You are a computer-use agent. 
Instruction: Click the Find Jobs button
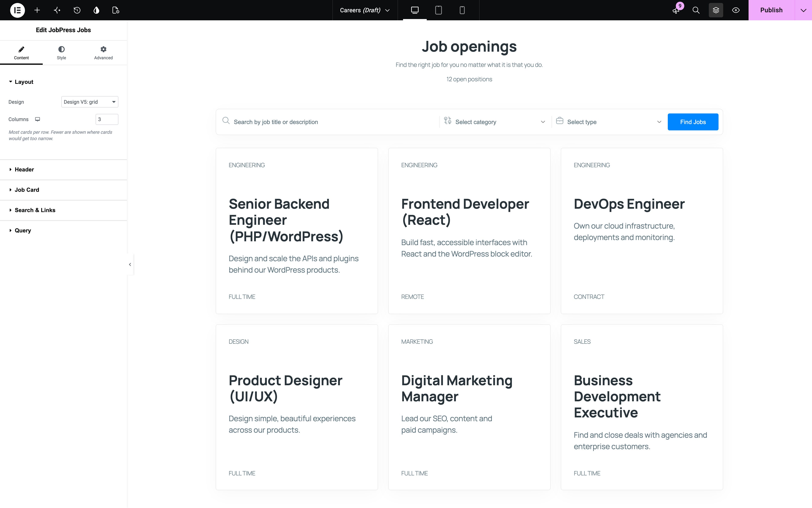[693, 122]
